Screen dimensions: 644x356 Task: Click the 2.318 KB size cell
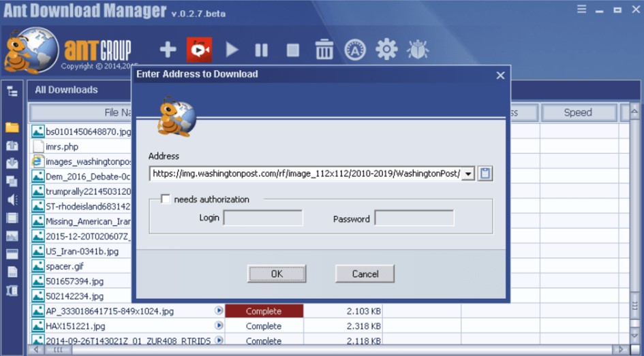tap(343, 327)
